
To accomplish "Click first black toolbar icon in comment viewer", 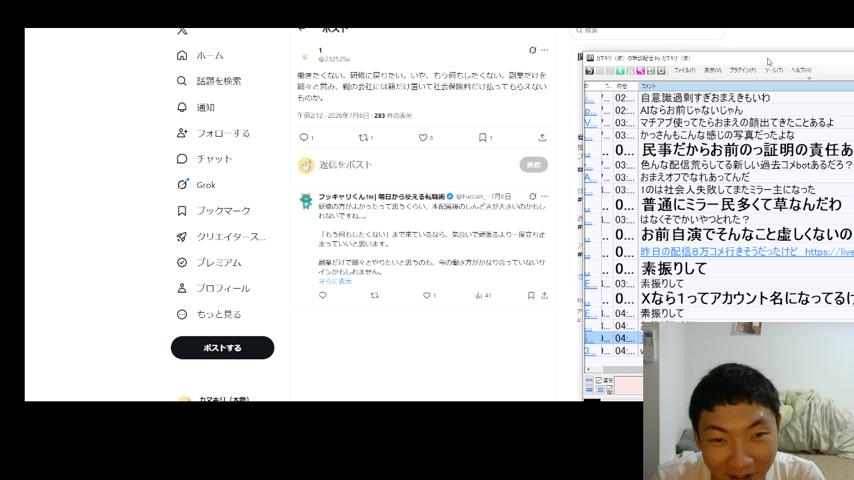I will 589,71.
